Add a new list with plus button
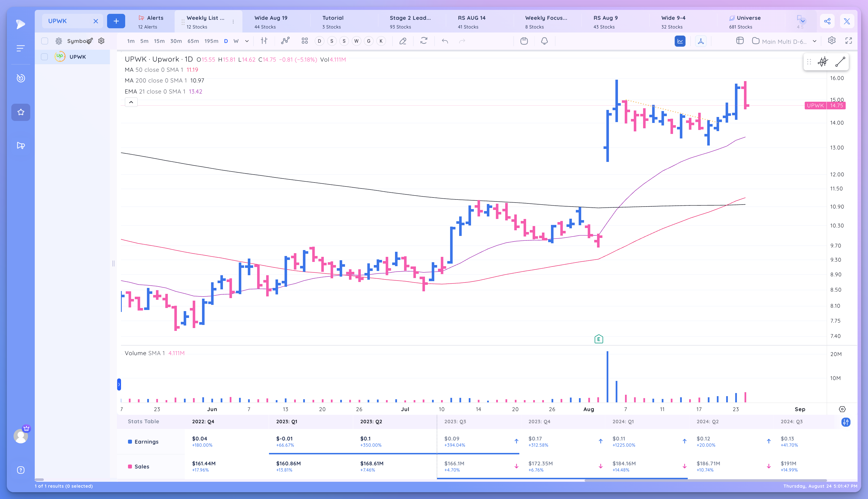Viewport: 868px width, 499px height. [116, 21]
